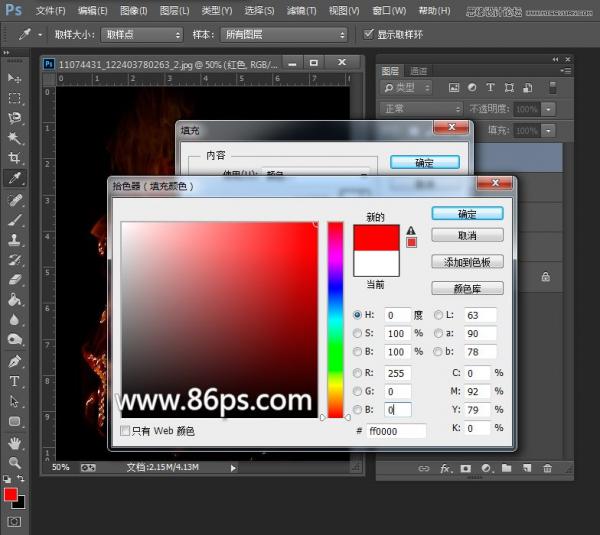Enable the Only Web Colors checkbox

coord(125,431)
